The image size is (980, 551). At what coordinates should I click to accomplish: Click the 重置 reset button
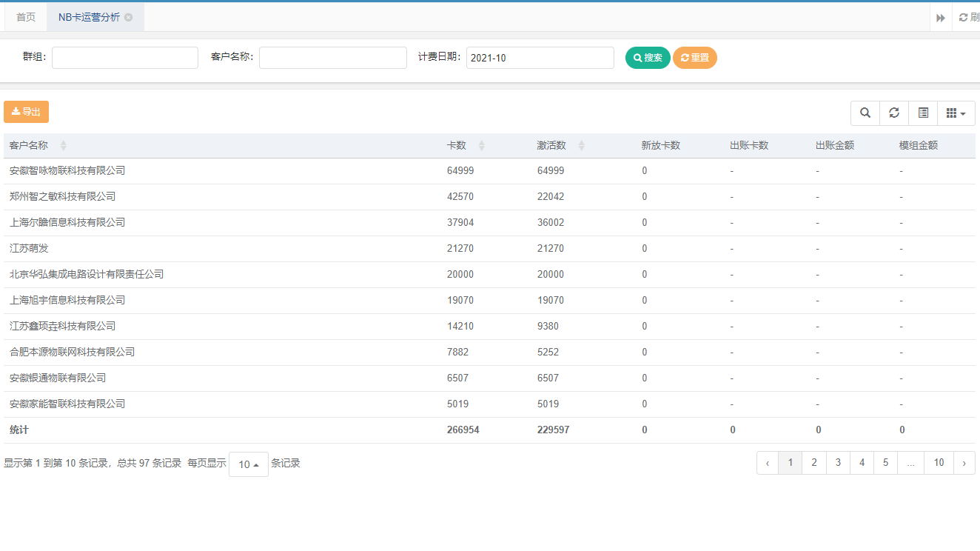tap(695, 58)
